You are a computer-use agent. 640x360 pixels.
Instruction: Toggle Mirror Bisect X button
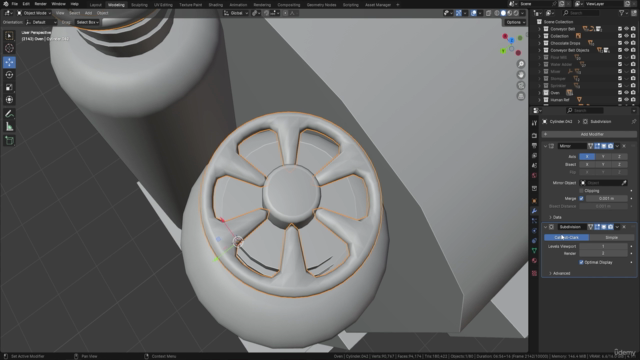(x=587, y=164)
